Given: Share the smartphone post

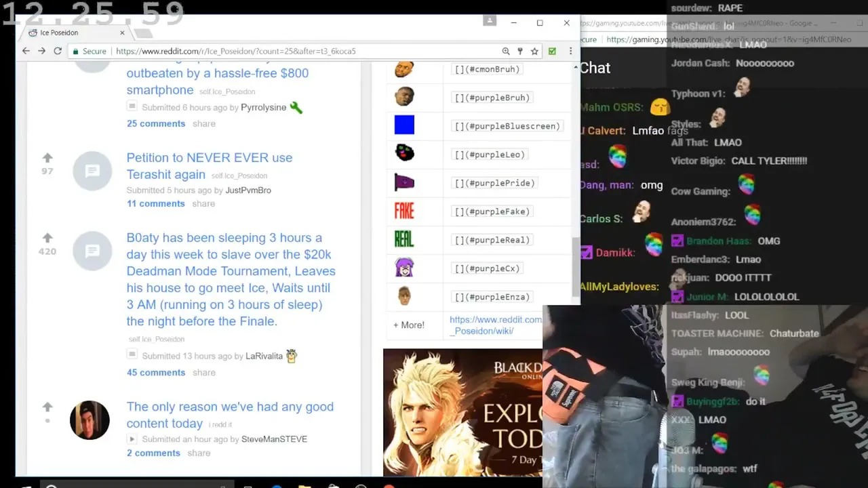Looking at the screenshot, I should [x=203, y=123].
